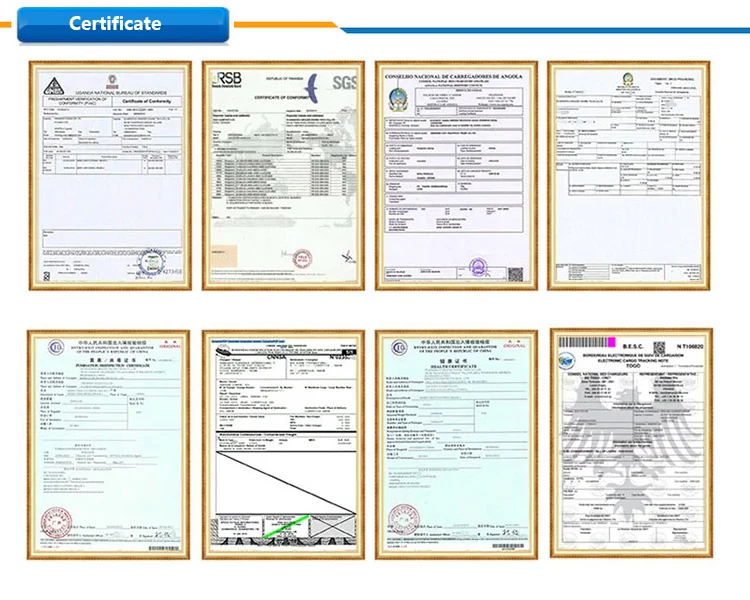This screenshot has width=750, height=600.
Task: Click the QR code on Angola certificate
Action: [x=515, y=274]
